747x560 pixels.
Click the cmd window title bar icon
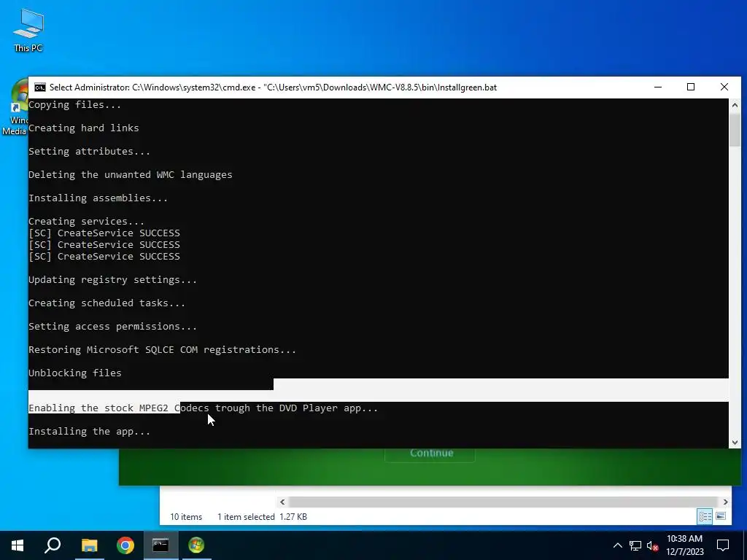point(40,87)
